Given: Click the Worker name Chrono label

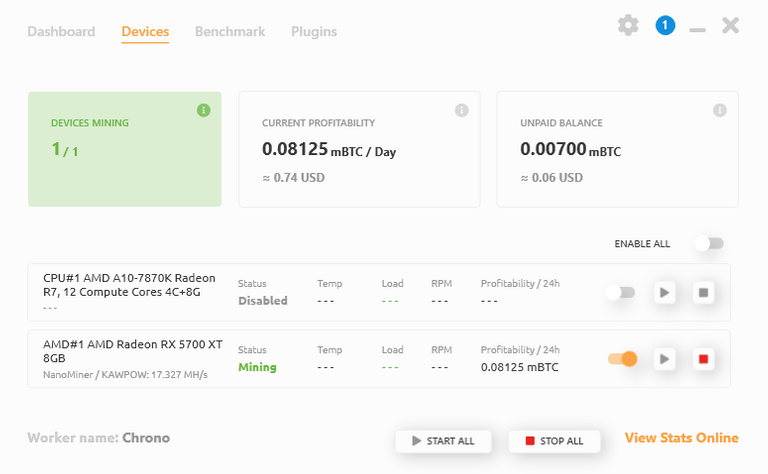Looking at the screenshot, I should pyautogui.click(x=99, y=438).
